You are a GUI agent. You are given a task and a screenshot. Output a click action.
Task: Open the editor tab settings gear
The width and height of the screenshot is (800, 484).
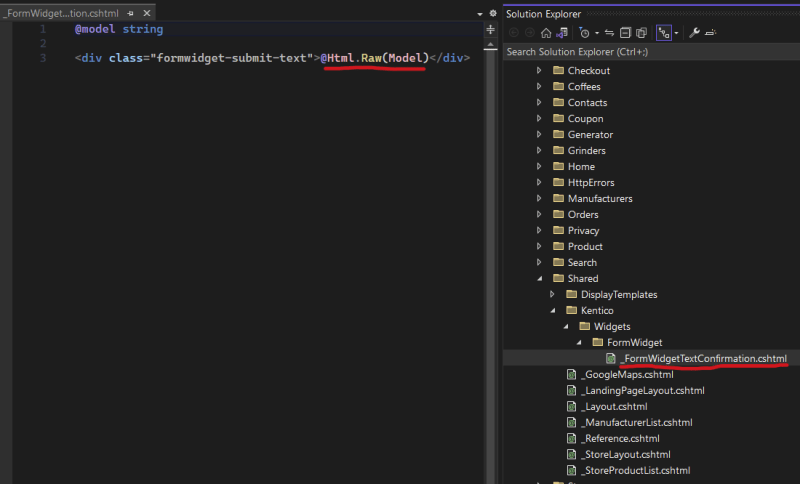click(493, 13)
